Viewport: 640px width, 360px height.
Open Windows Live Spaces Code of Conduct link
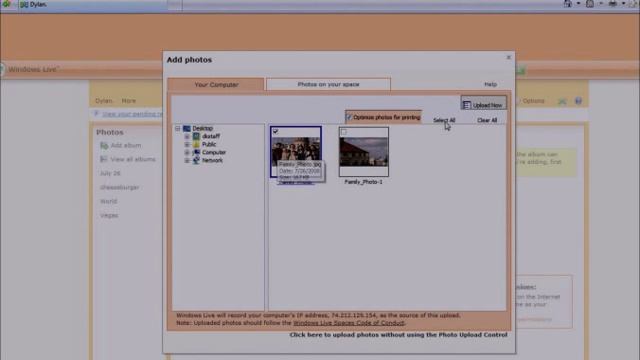[349, 323]
